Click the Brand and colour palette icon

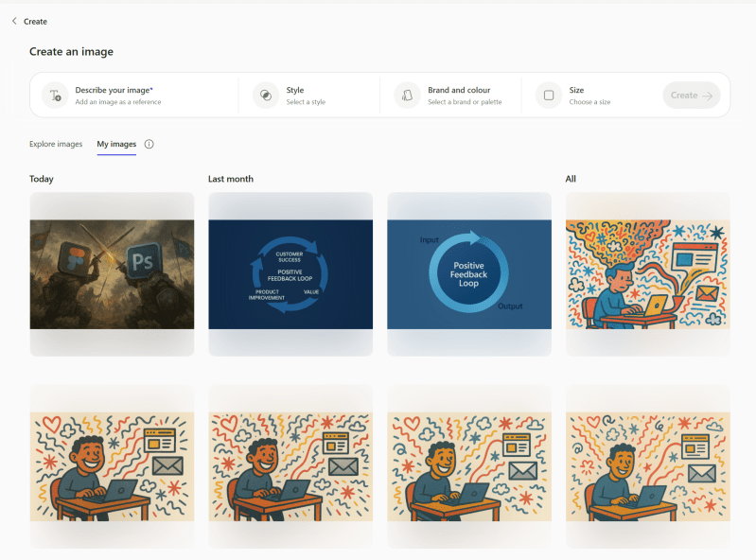click(x=407, y=96)
